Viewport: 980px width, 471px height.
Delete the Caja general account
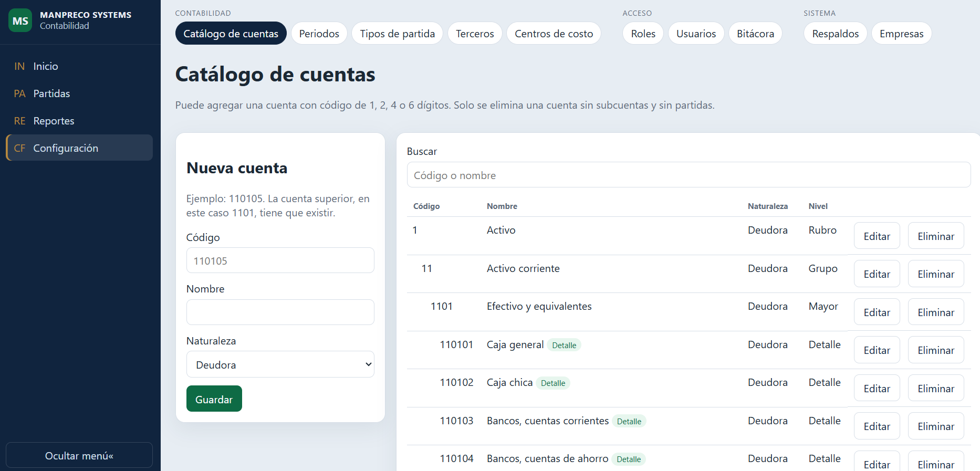point(936,350)
